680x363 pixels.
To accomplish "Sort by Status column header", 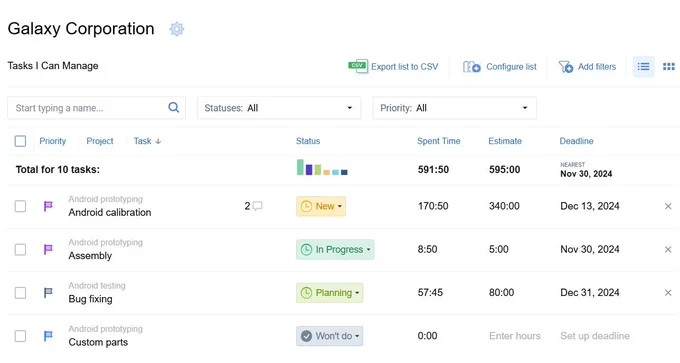I will pos(308,141).
